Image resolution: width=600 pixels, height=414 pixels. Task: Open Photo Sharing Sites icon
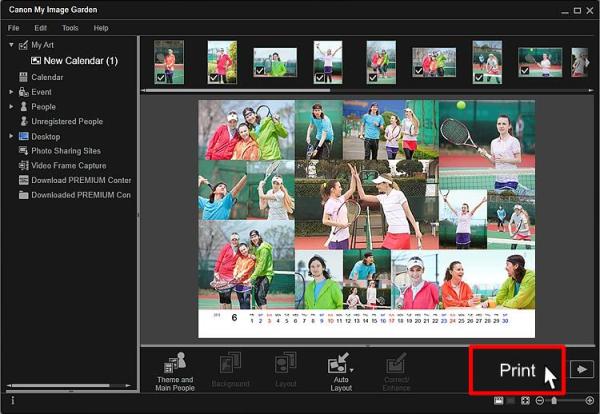[24, 151]
